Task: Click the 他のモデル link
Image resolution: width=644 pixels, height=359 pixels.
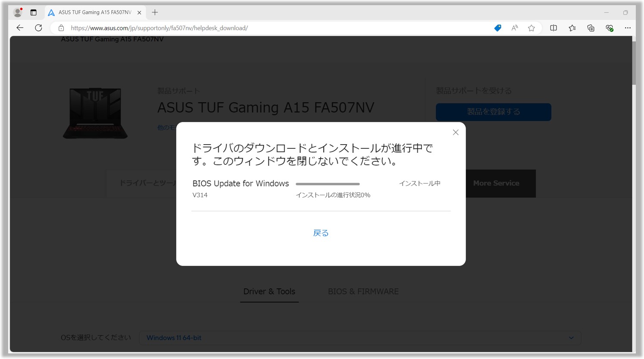Action: click(x=166, y=128)
